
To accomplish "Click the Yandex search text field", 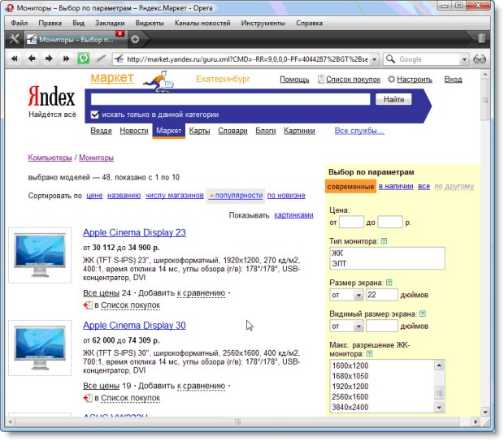I will tap(231, 99).
